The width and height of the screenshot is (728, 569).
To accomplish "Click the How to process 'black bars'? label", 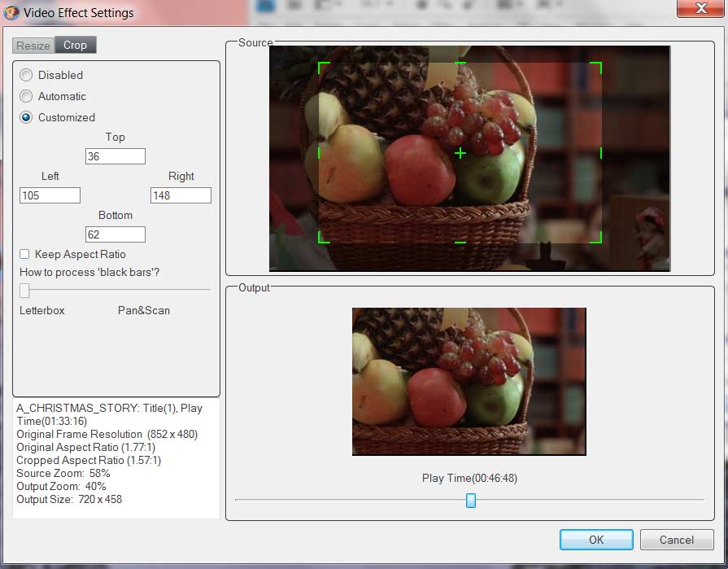I will pyautogui.click(x=89, y=272).
